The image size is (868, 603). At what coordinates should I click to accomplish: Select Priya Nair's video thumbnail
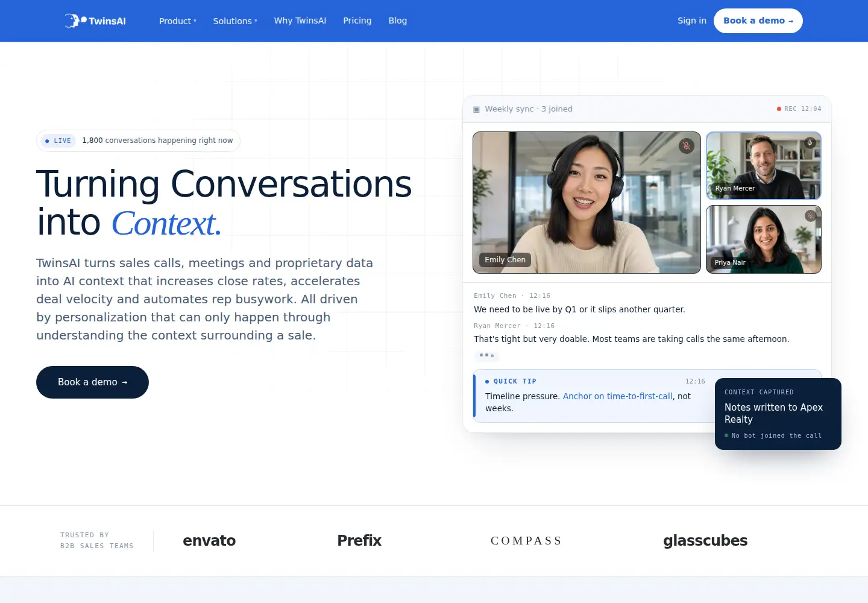pos(764,239)
